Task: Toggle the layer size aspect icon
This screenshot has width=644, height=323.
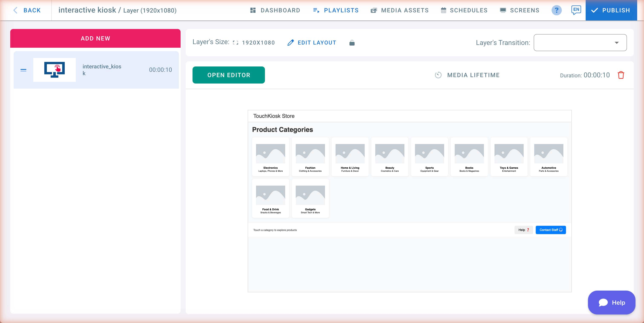Action: pyautogui.click(x=234, y=43)
